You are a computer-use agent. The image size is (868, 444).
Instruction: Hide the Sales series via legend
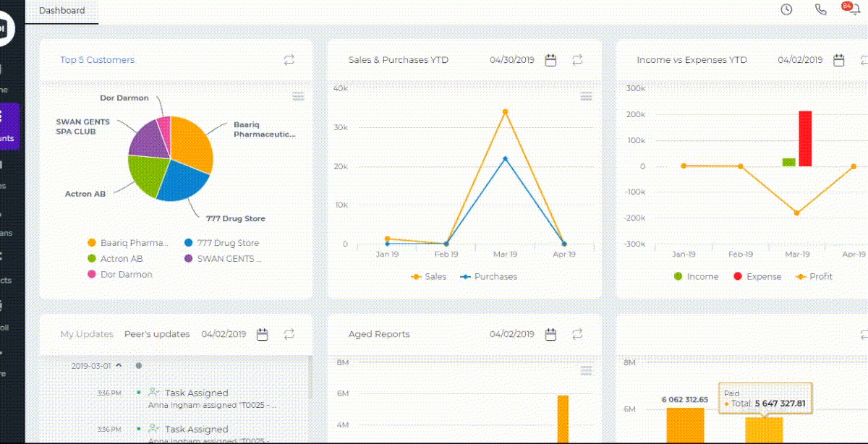429,277
